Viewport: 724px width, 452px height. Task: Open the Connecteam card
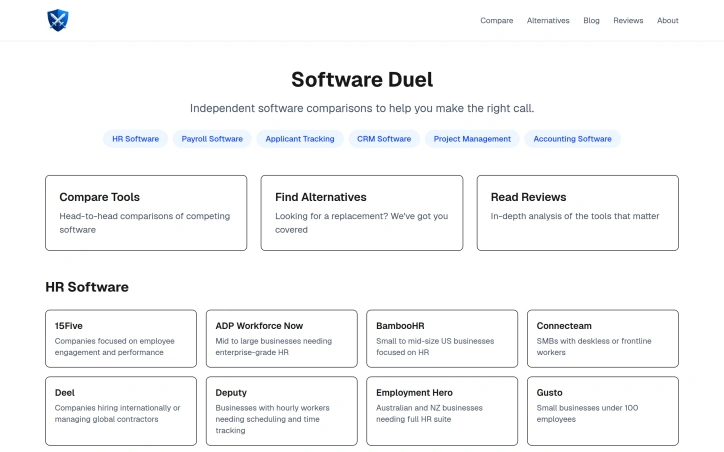(x=603, y=338)
